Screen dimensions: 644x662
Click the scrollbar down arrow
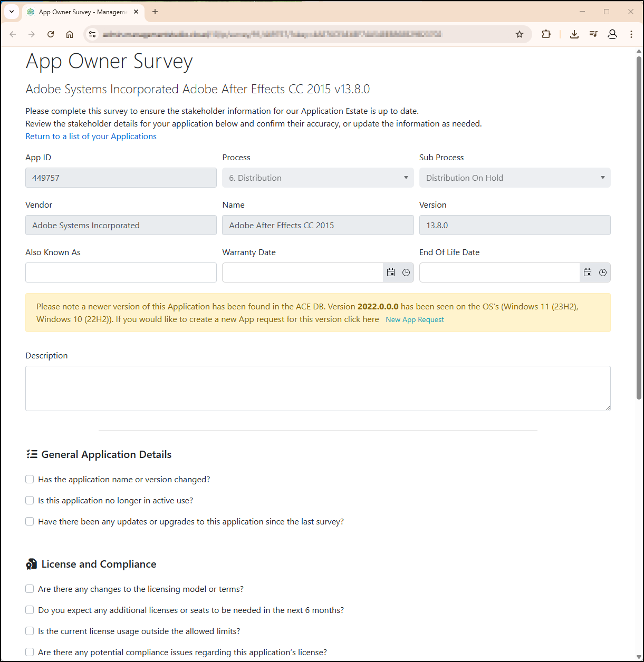click(639, 657)
